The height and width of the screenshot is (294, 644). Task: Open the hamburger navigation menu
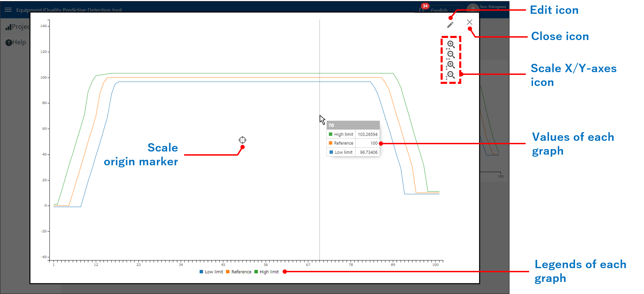pos(8,10)
